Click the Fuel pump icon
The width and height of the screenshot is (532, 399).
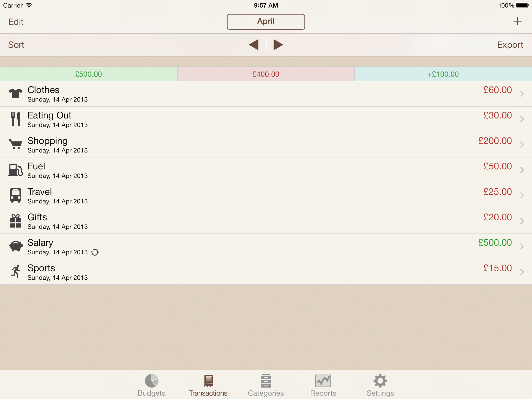point(16,170)
